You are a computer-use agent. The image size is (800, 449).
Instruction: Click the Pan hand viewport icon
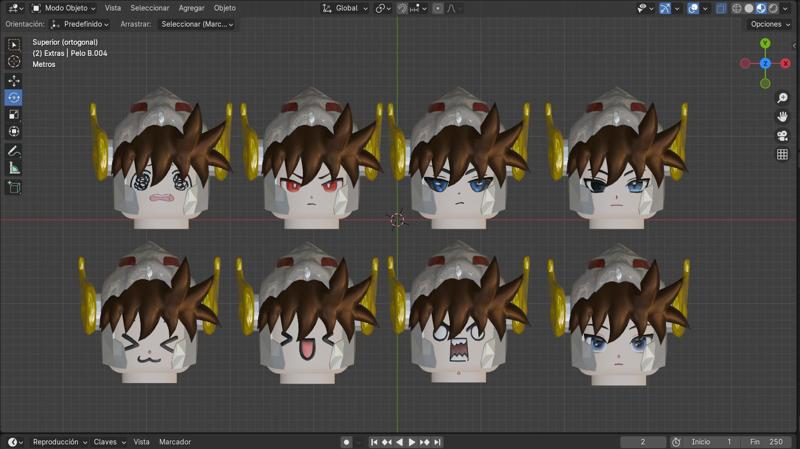(782, 117)
